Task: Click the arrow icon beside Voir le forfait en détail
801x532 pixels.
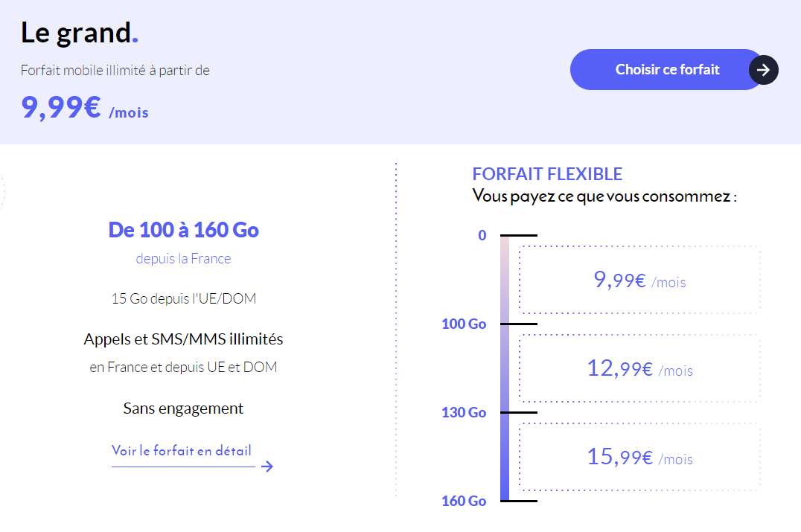Action: (267, 467)
